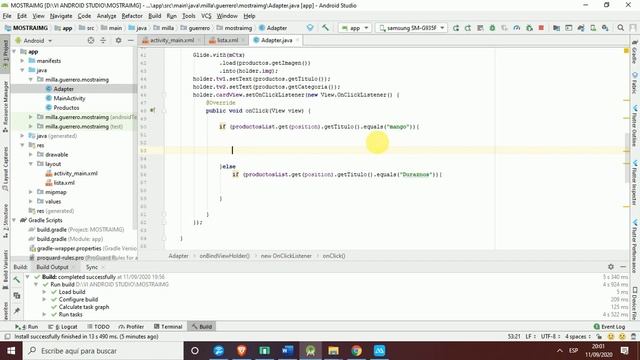Collapse the java folder
Viewport: 640px width, 360px height.
22,70
